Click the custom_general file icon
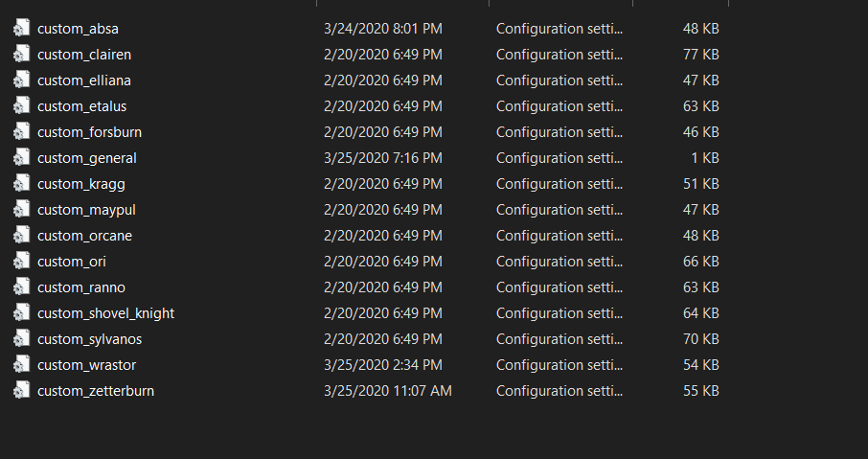The image size is (868, 459). coord(21,158)
